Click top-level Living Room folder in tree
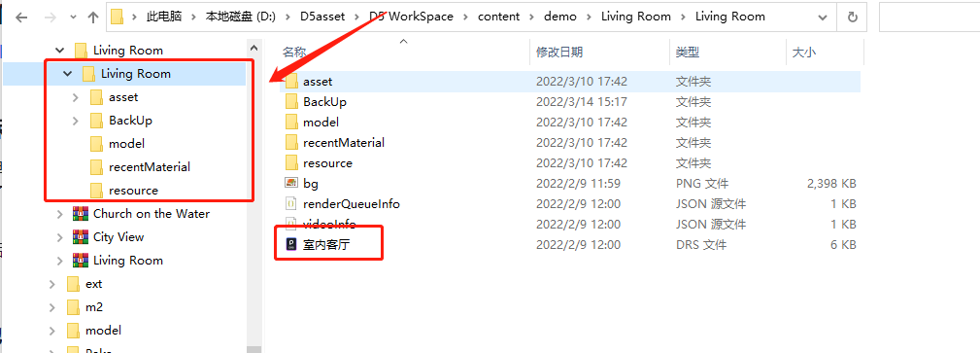 click(x=127, y=50)
